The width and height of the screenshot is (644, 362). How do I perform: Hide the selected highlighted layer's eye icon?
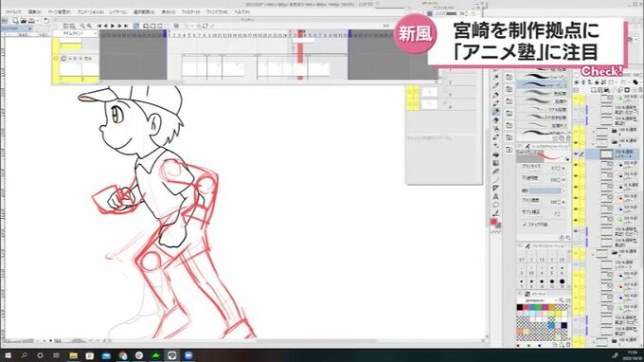click(x=576, y=154)
